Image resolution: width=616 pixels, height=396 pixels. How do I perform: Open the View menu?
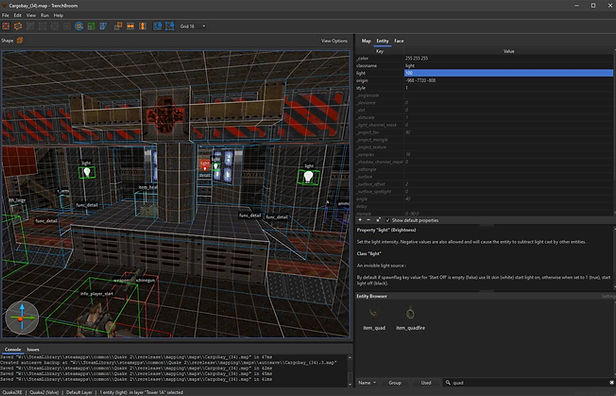point(31,15)
